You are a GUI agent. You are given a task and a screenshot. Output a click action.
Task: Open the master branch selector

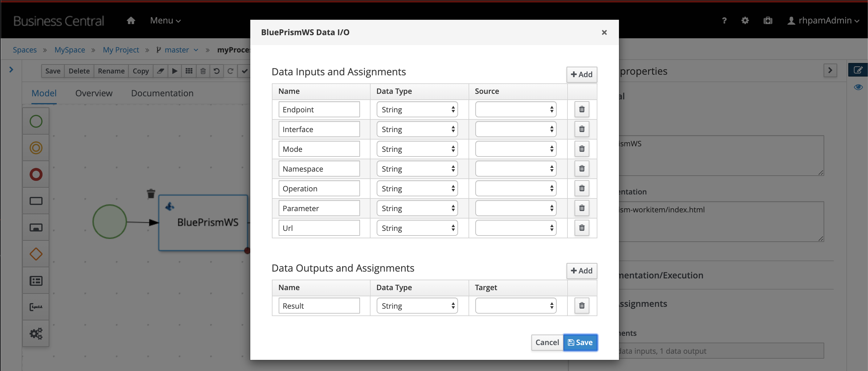click(x=178, y=50)
